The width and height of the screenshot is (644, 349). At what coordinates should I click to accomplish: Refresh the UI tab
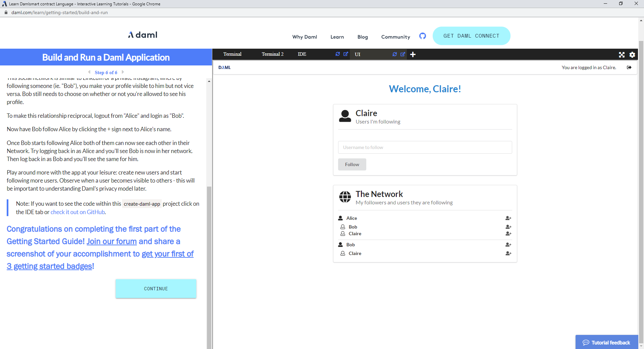pos(395,54)
